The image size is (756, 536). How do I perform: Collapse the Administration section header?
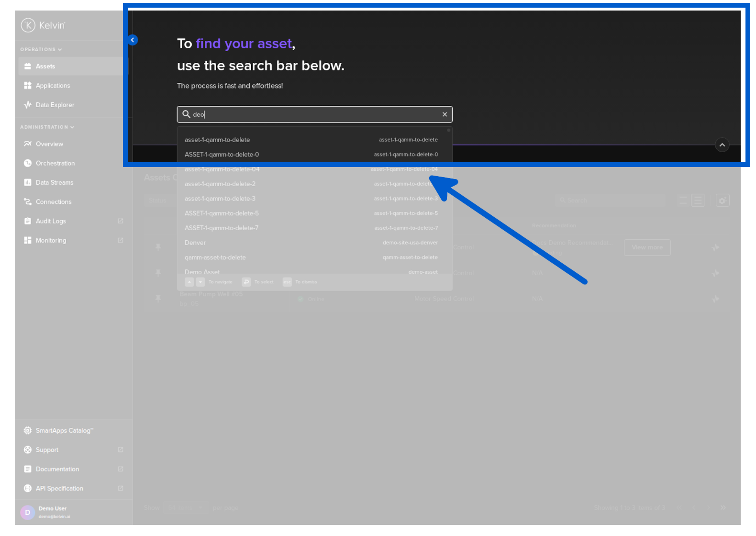pos(47,127)
